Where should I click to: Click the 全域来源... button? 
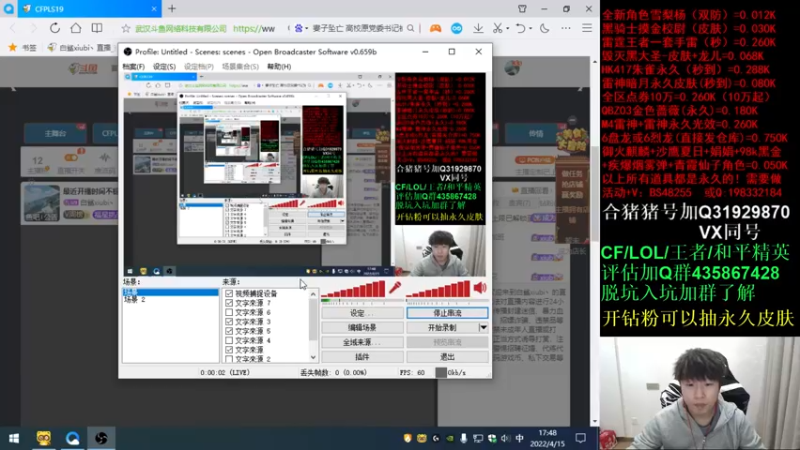tap(362, 342)
